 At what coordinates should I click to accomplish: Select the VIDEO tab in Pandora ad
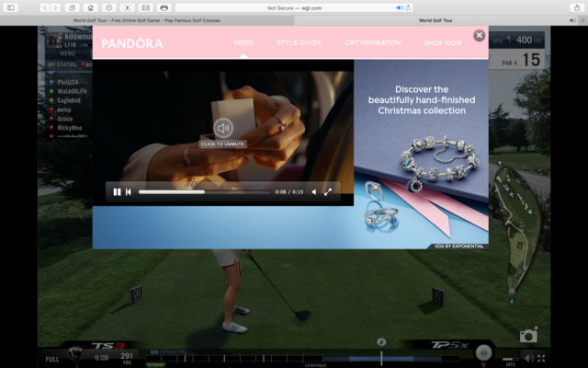pyautogui.click(x=243, y=43)
